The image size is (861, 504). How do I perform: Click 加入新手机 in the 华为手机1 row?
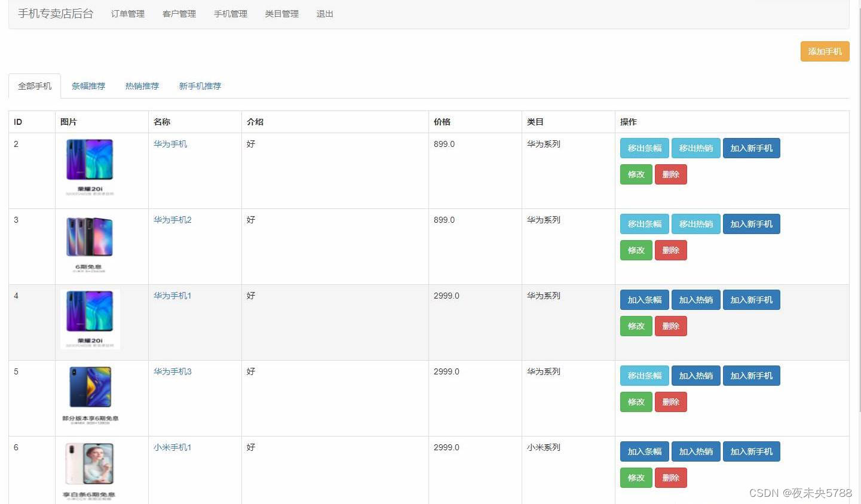752,300
